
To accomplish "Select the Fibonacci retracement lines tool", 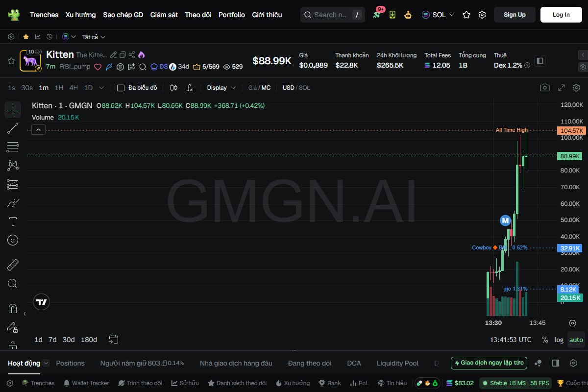I will click(x=13, y=147).
